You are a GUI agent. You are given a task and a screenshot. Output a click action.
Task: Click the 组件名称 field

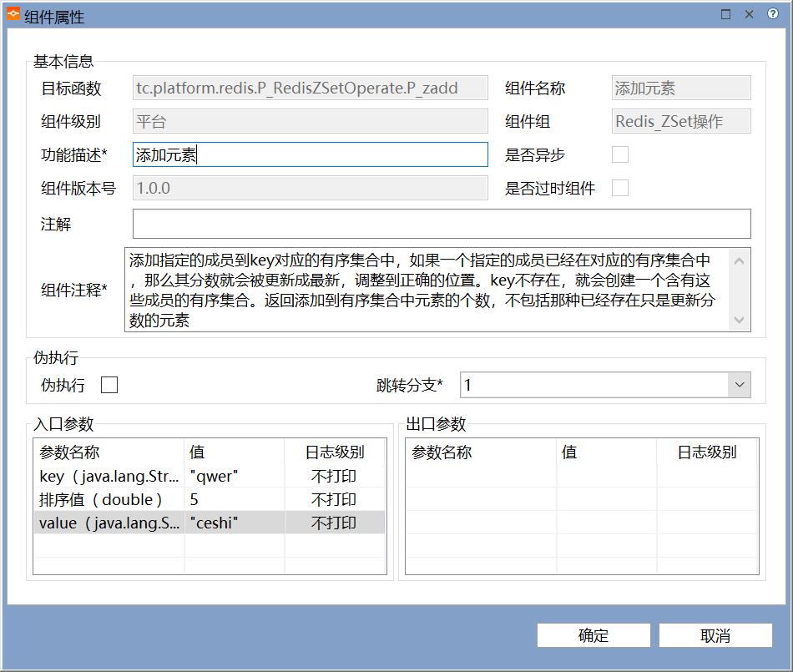coord(680,88)
